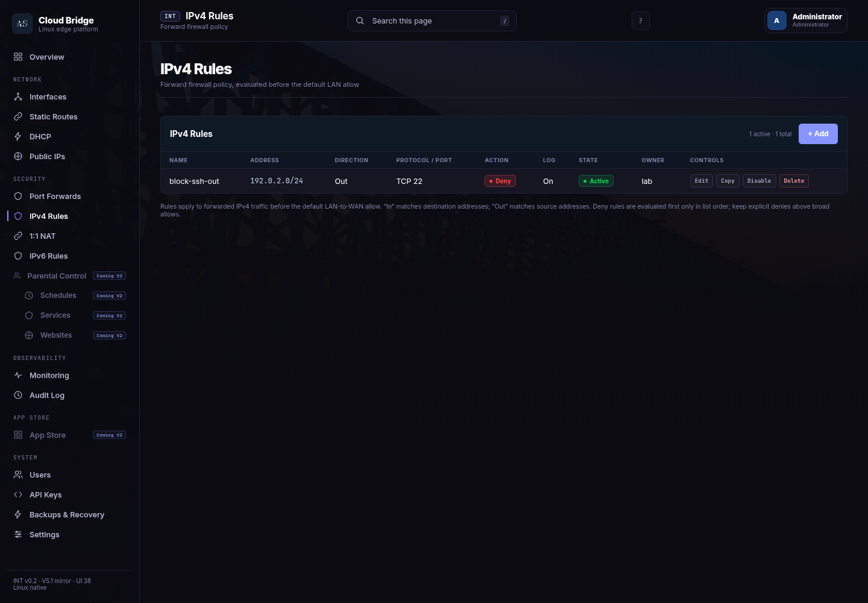
Task: Click the Users people icon
Action: click(18, 475)
